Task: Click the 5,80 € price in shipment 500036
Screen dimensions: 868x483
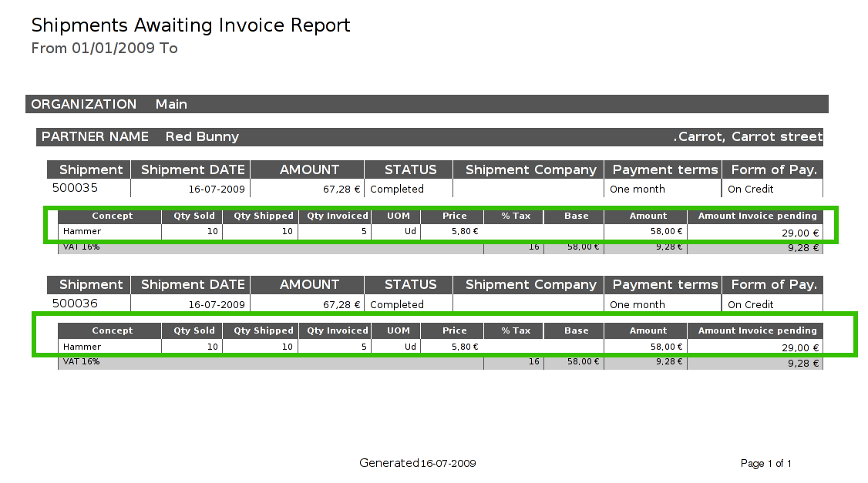Action: coord(464,347)
